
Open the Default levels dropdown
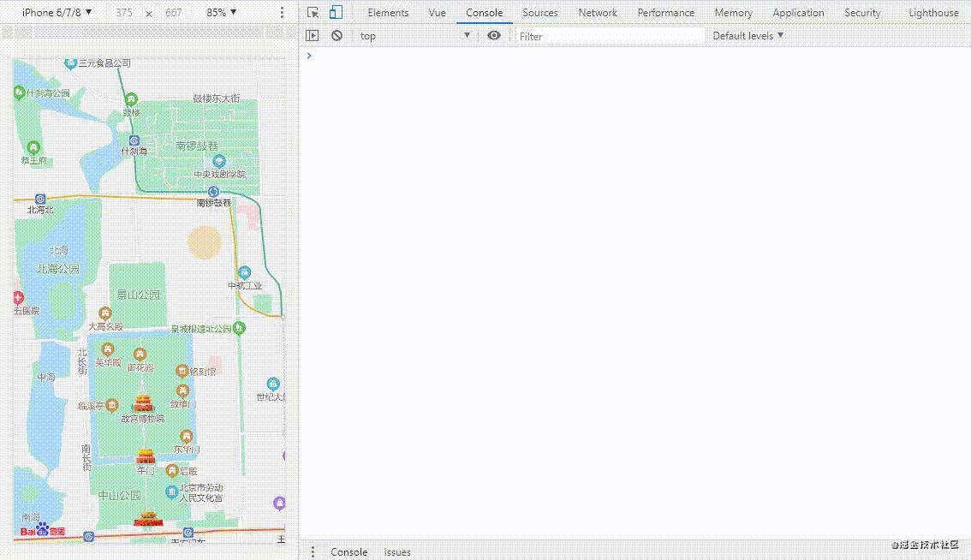748,36
